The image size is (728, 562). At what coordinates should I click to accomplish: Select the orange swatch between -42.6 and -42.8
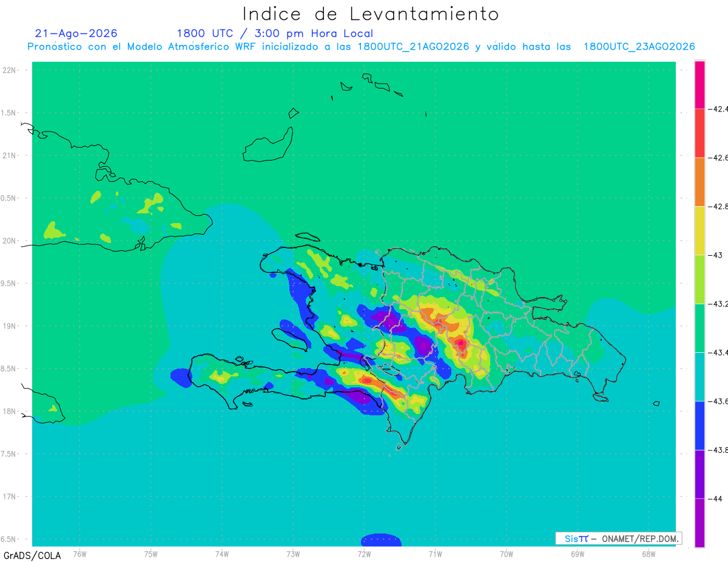(699, 182)
